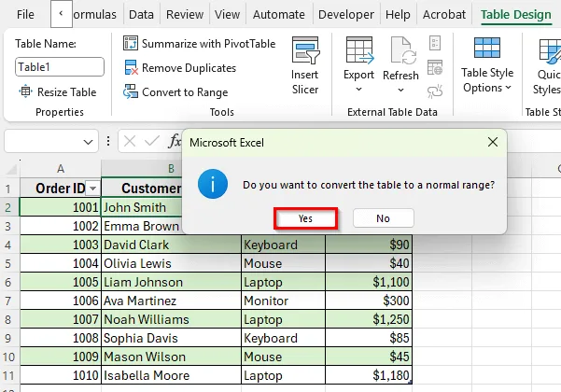
Task: Open the Refresh dropdown arrow
Action: pos(400,91)
